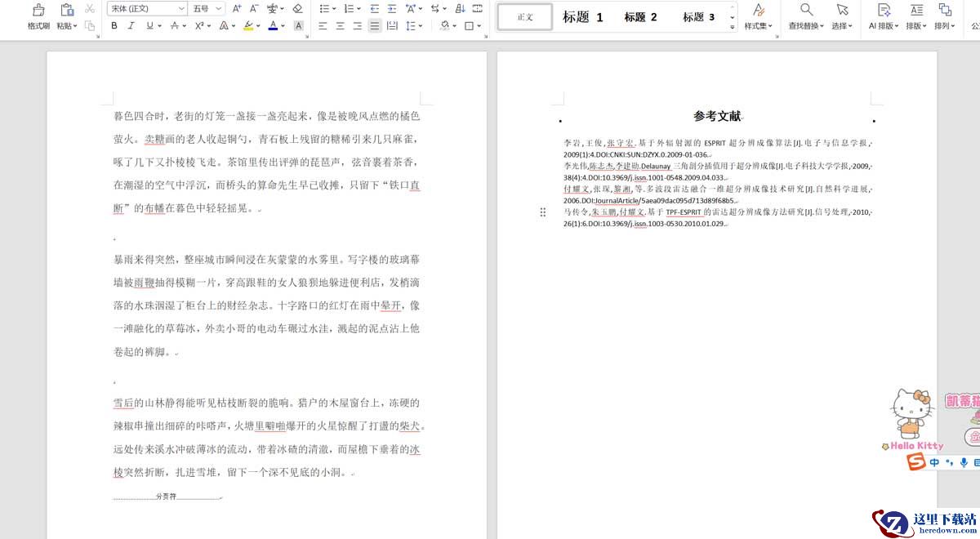Click the bulleted list icon
980x539 pixels.
pos(323,8)
